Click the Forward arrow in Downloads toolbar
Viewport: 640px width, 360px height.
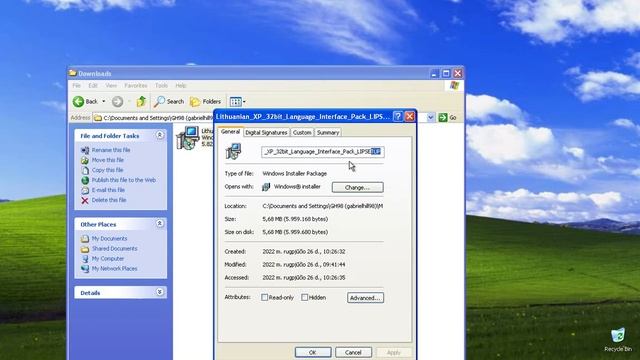pyautogui.click(x=118, y=101)
